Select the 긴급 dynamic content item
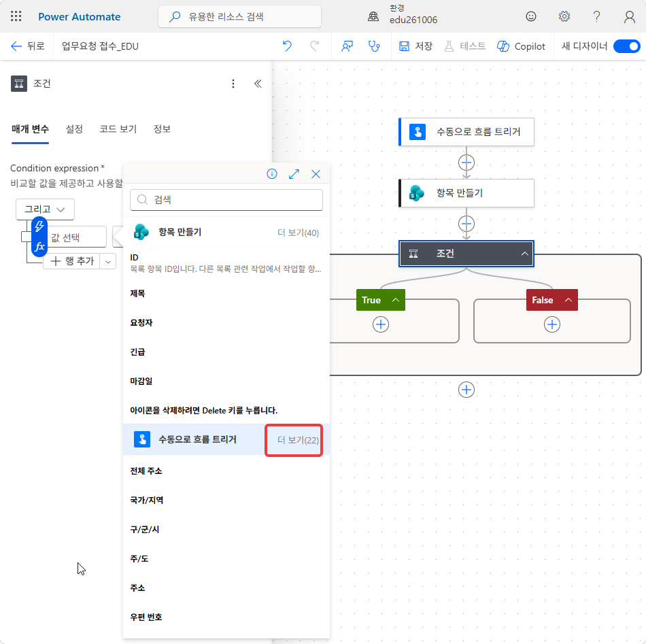 226,352
